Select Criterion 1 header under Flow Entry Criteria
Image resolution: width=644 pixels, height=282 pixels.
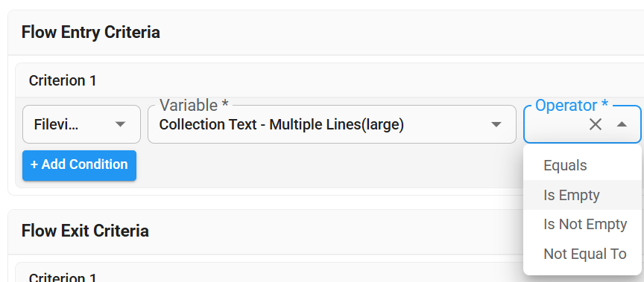pos(63,80)
